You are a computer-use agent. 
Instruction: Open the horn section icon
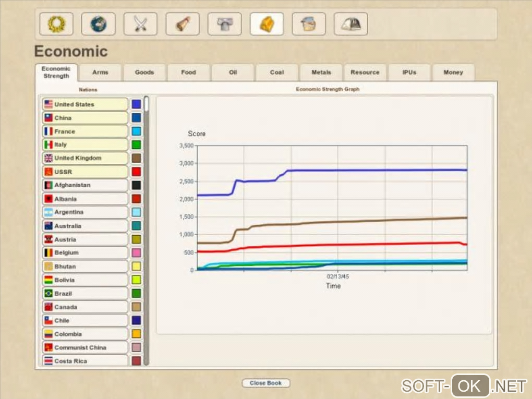pos(183,24)
